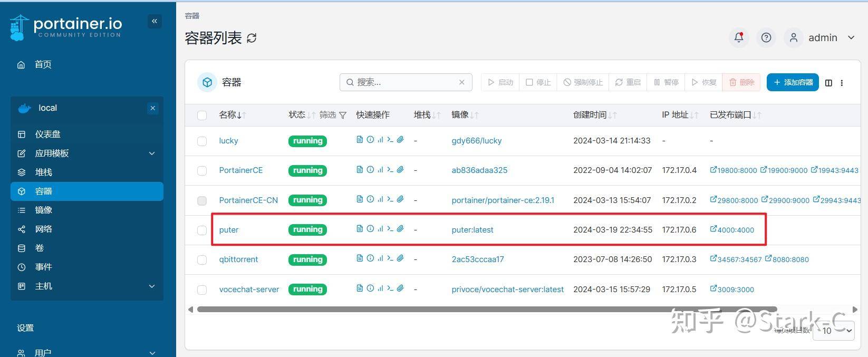This screenshot has height=357, width=868.
Task: Sort containers by 镜像 column
Action: tap(465, 114)
